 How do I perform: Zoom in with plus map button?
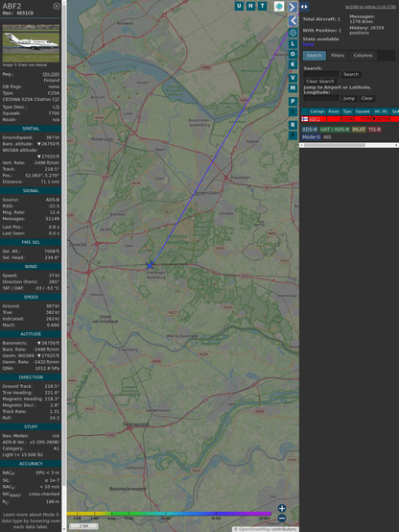282,508
